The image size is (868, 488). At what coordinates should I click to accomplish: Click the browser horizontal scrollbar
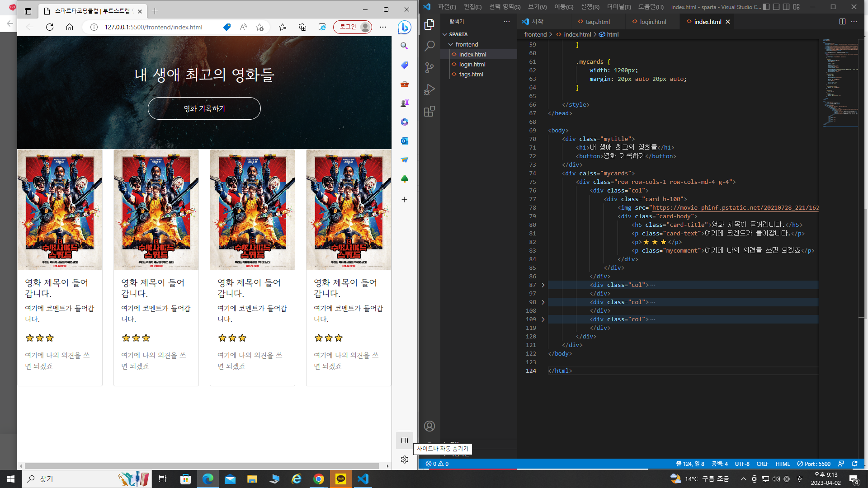coord(202,466)
